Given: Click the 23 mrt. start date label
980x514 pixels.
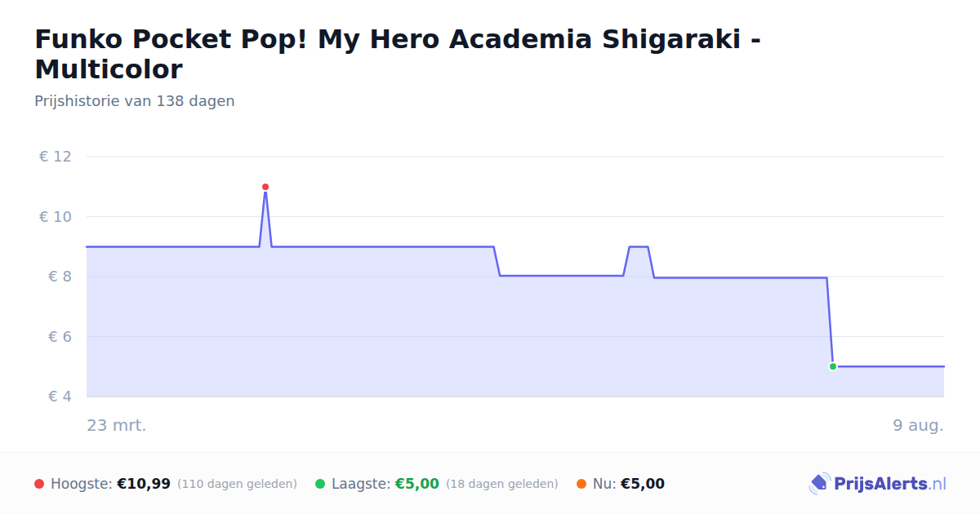Looking at the screenshot, I should point(117,425).
